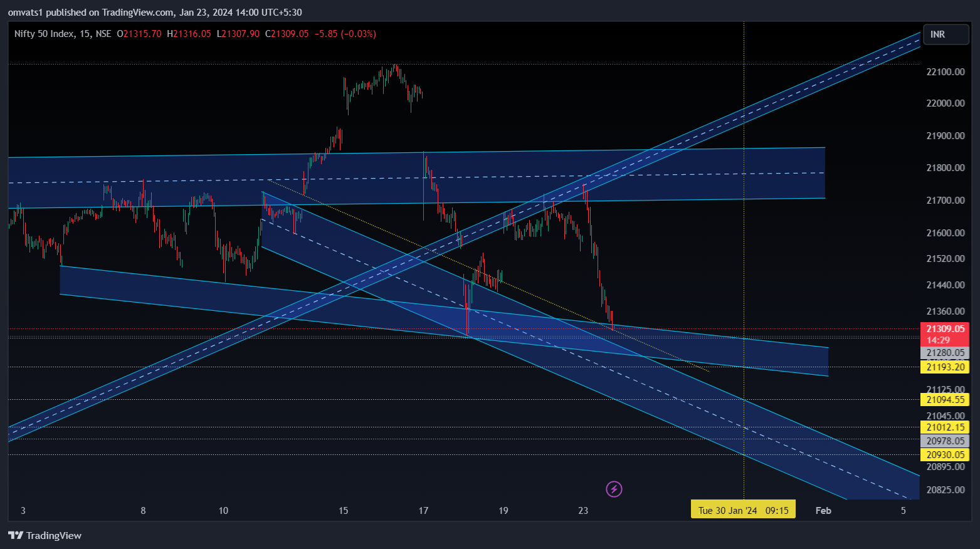Click the 21700.00 price axis label
The image size is (980, 549).
(945, 201)
